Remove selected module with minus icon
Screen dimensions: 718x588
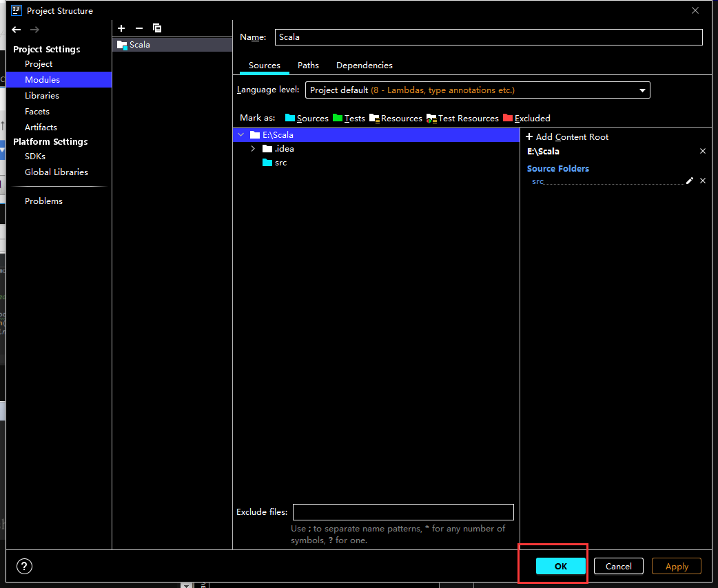tap(139, 28)
